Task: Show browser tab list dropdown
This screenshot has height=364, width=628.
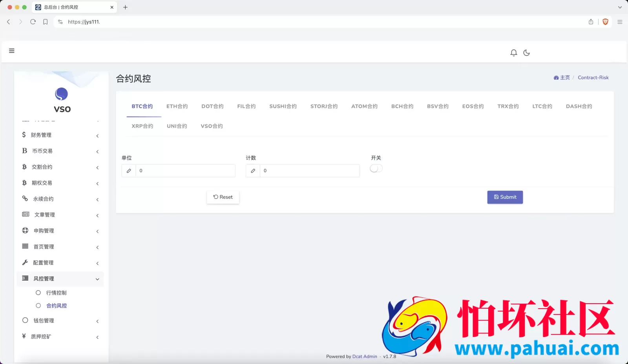Action: (x=620, y=7)
